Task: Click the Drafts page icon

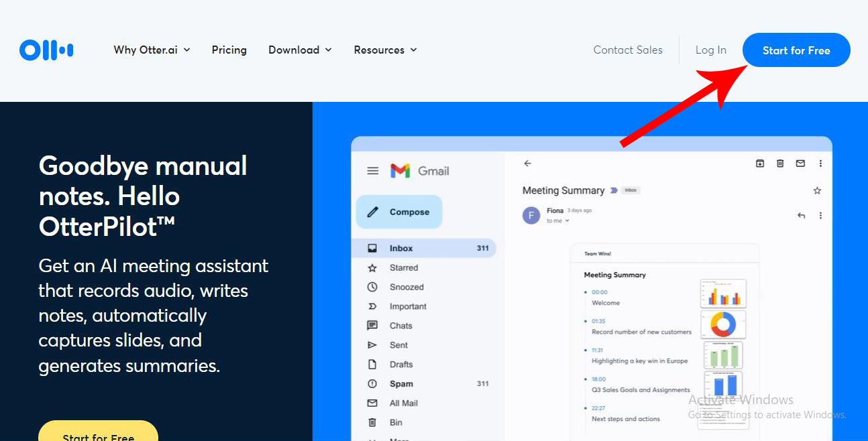Action: point(372,365)
